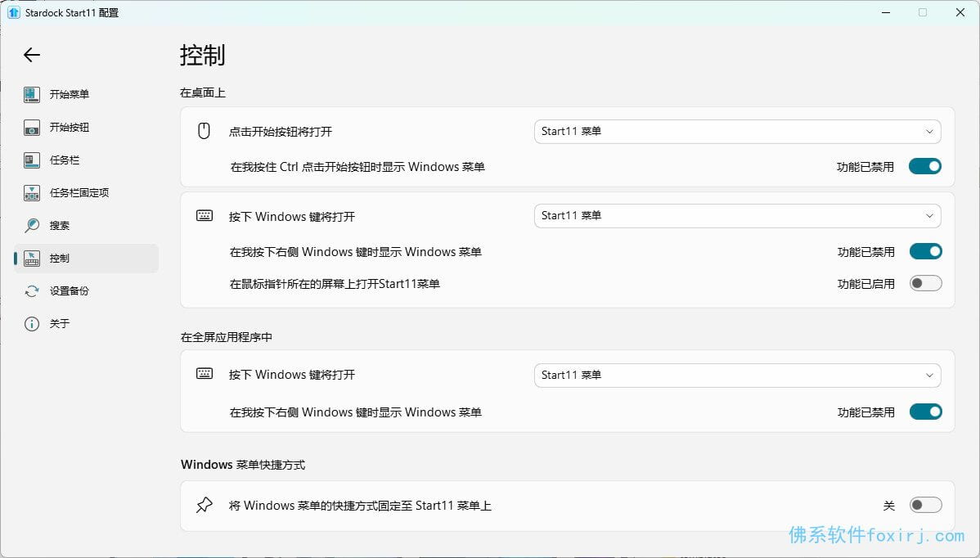
Task: Open the 开始菜单 settings page
Action: coord(86,94)
